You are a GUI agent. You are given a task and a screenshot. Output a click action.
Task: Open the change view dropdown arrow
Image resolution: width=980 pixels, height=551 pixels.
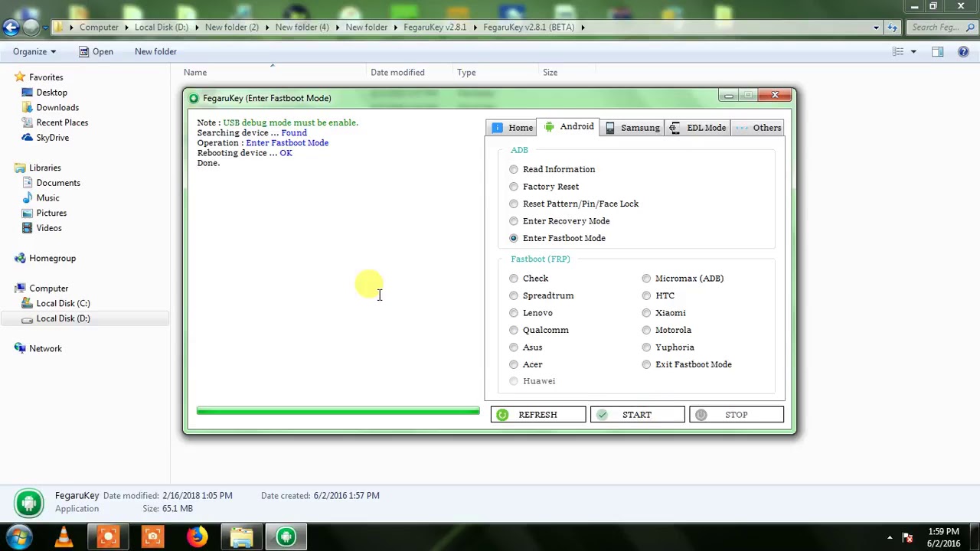(x=913, y=51)
